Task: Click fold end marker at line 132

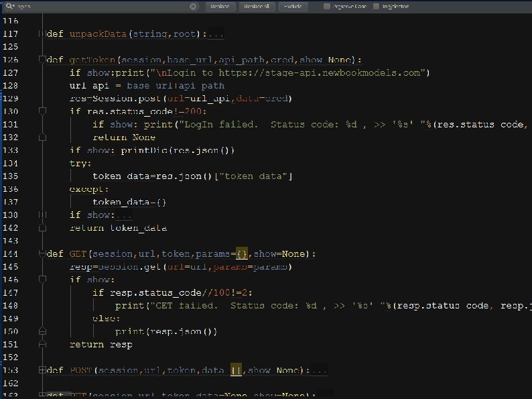Action: [42, 137]
